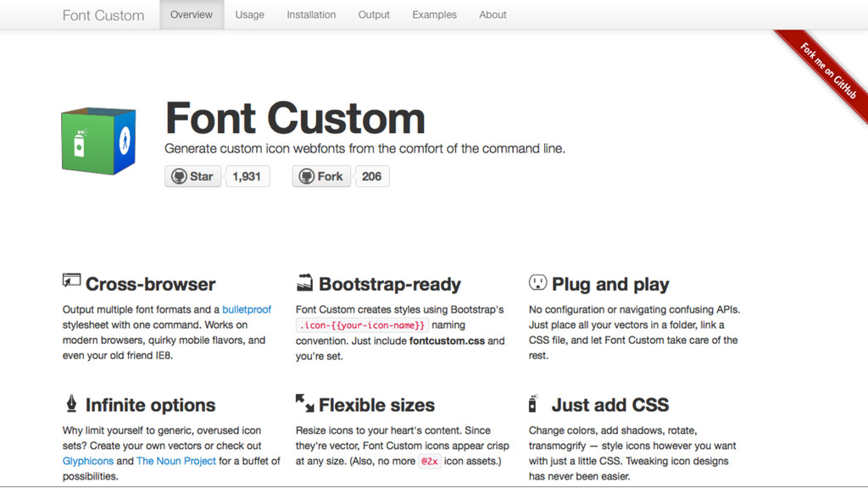This screenshot has height=488, width=868.
Task: Click the Flexible sizes resize arrows icon
Action: [x=304, y=403]
